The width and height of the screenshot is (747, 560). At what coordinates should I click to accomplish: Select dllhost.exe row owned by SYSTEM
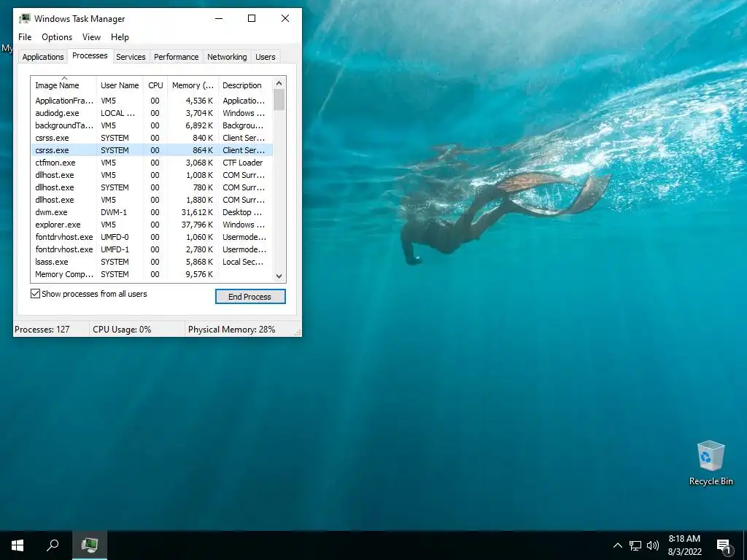pyautogui.click(x=152, y=187)
